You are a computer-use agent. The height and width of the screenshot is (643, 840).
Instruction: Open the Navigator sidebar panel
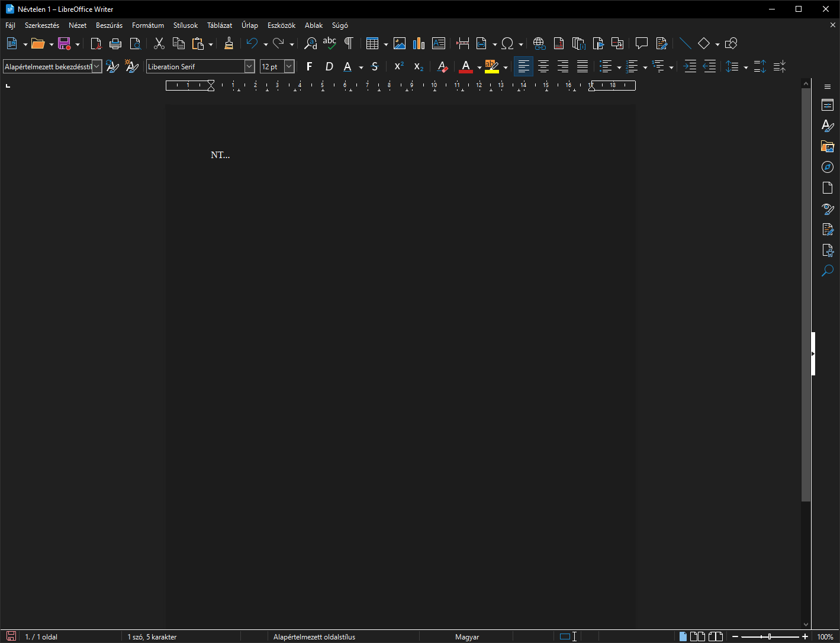coord(827,166)
